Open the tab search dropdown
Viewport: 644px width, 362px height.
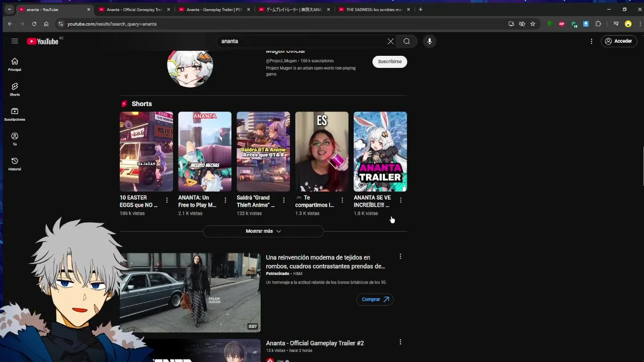coord(9,10)
